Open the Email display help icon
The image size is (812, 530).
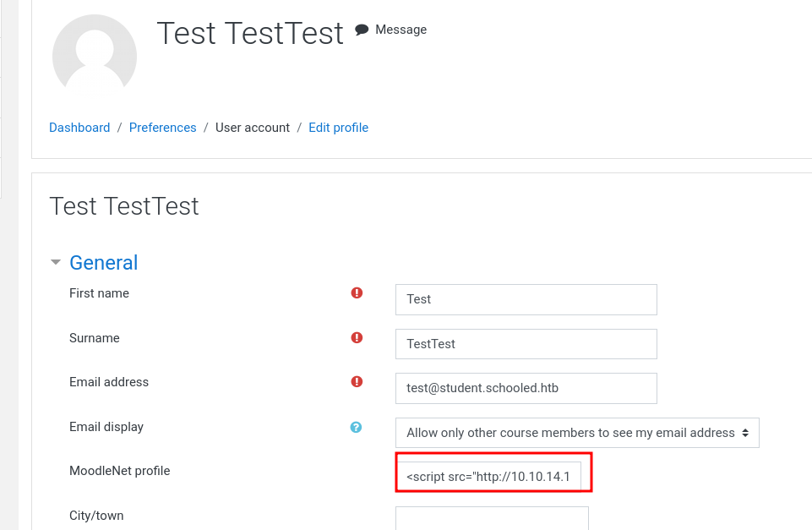356,427
